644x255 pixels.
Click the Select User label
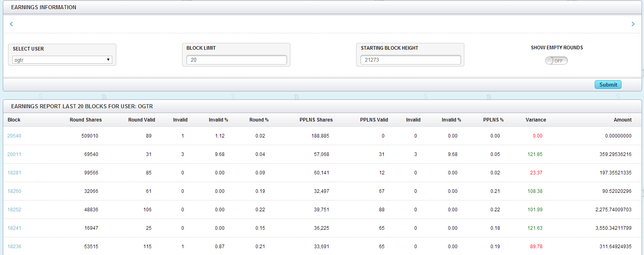point(28,49)
